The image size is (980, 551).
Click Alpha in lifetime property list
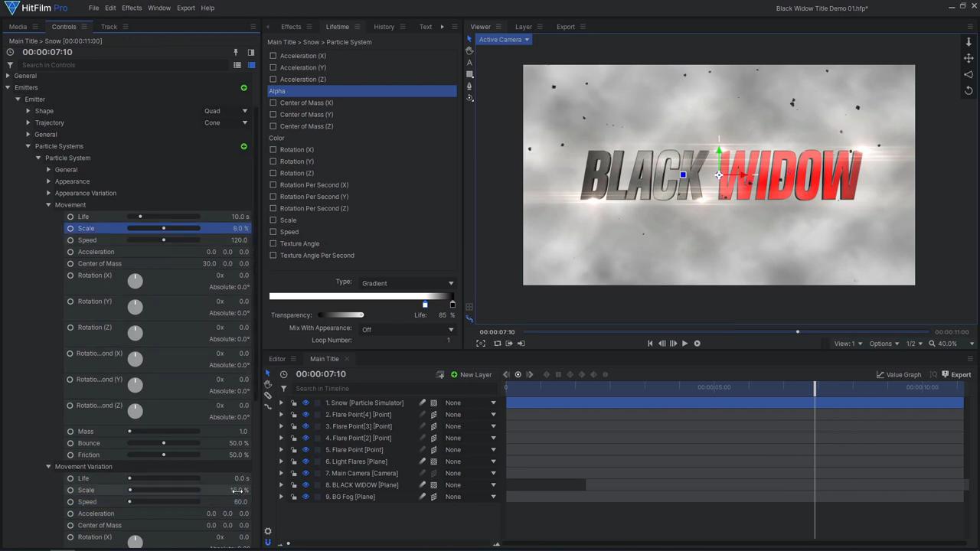point(361,91)
